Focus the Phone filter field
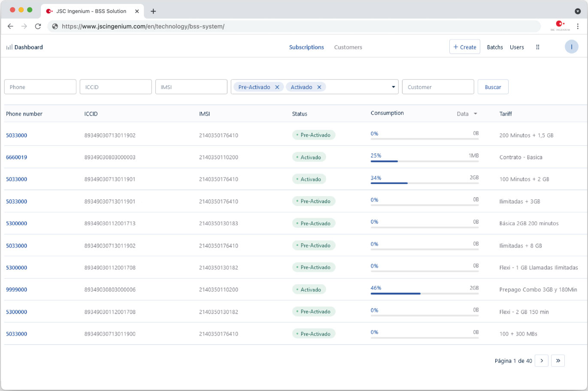The height and width of the screenshot is (391, 588). pos(40,87)
